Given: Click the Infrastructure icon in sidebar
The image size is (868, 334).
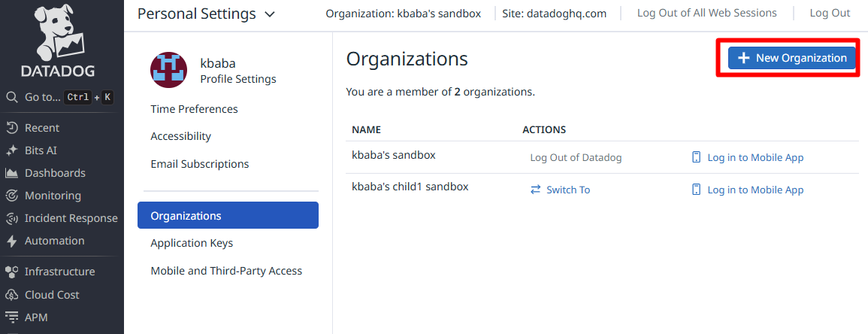Looking at the screenshot, I should tap(12, 272).
